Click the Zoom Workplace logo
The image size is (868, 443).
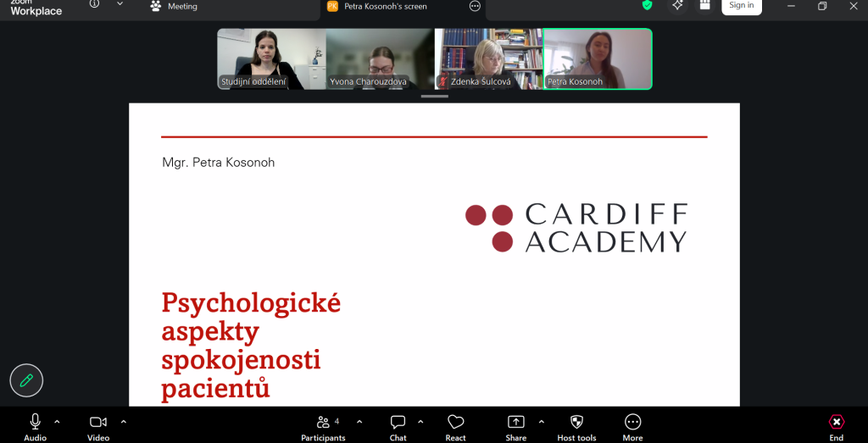point(36,8)
